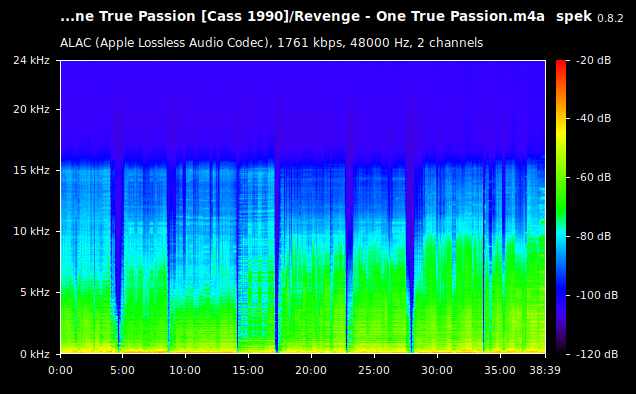Screen dimensions: 636x394
Task: Click the -80 dB scale label
Action: [x=593, y=236]
